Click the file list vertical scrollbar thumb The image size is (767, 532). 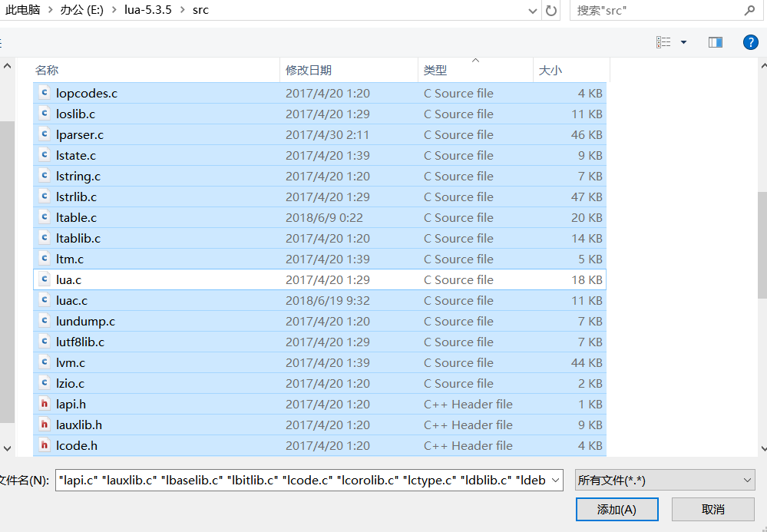[x=762, y=244]
